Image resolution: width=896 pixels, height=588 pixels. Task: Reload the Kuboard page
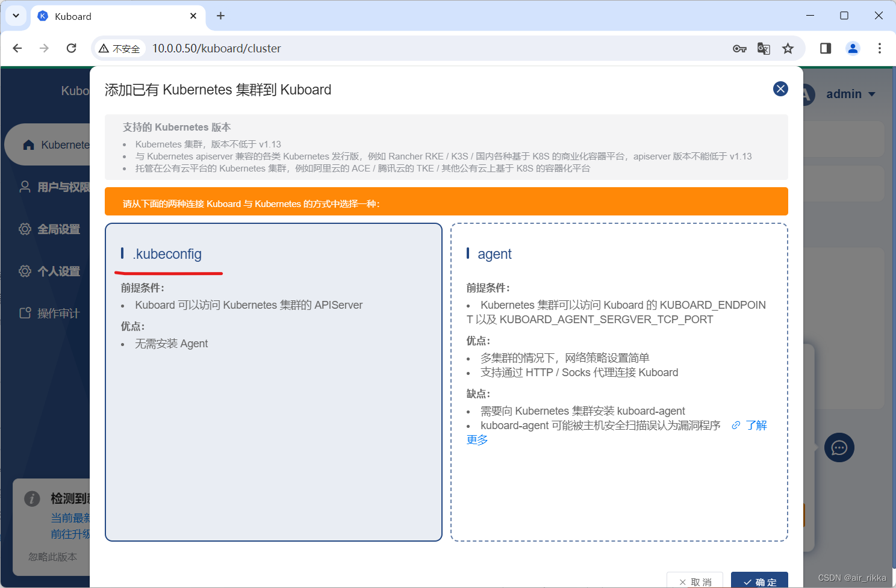point(71,48)
